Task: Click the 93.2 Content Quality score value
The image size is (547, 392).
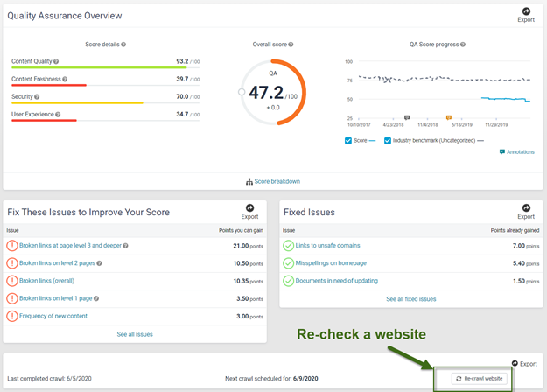Action: 182,61
